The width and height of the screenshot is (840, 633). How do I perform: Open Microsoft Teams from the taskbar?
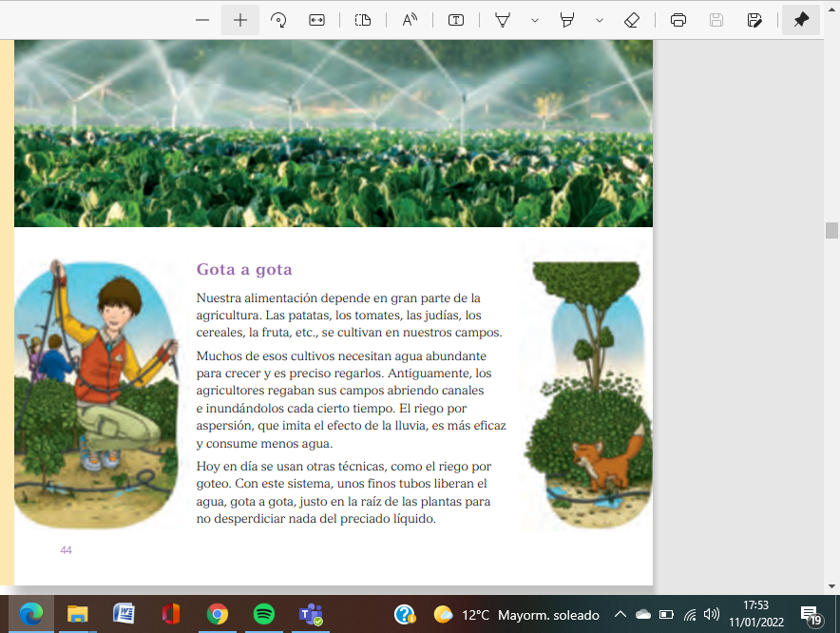(310, 614)
